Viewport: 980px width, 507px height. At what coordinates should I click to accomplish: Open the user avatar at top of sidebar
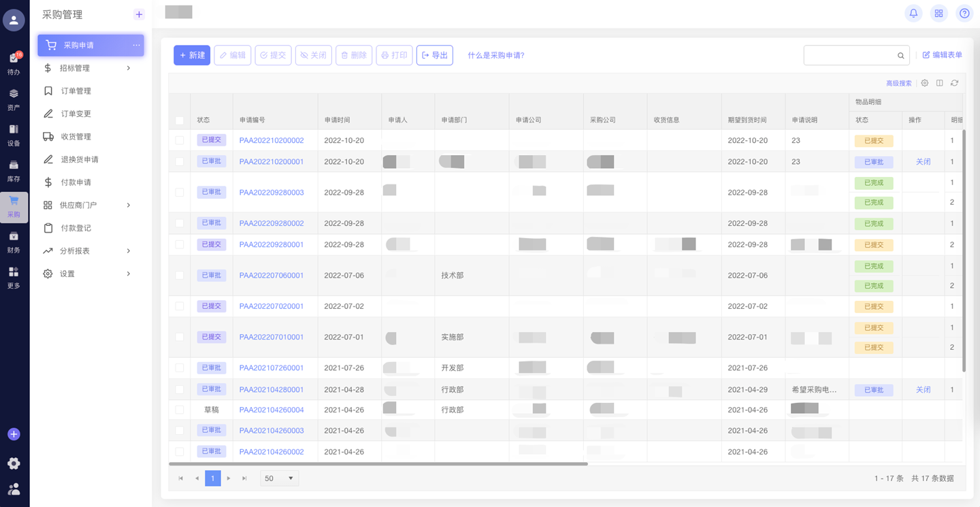pos(14,20)
